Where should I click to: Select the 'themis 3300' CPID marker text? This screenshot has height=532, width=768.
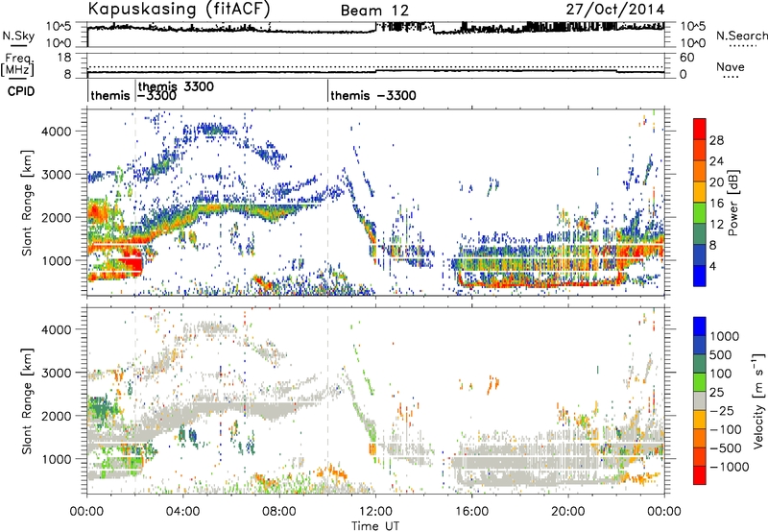click(x=176, y=86)
